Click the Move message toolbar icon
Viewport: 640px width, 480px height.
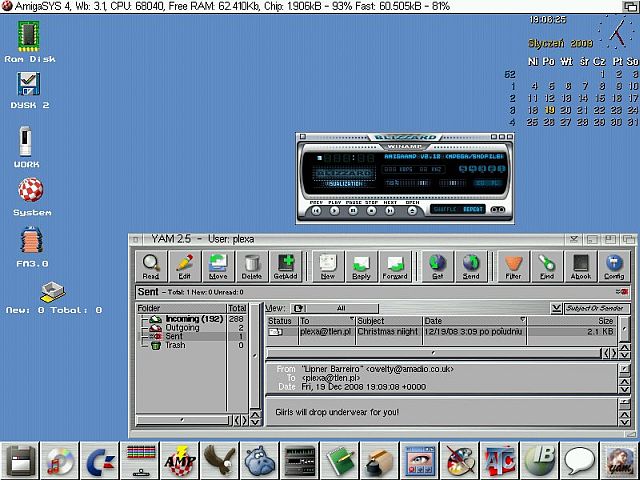click(x=218, y=266)
